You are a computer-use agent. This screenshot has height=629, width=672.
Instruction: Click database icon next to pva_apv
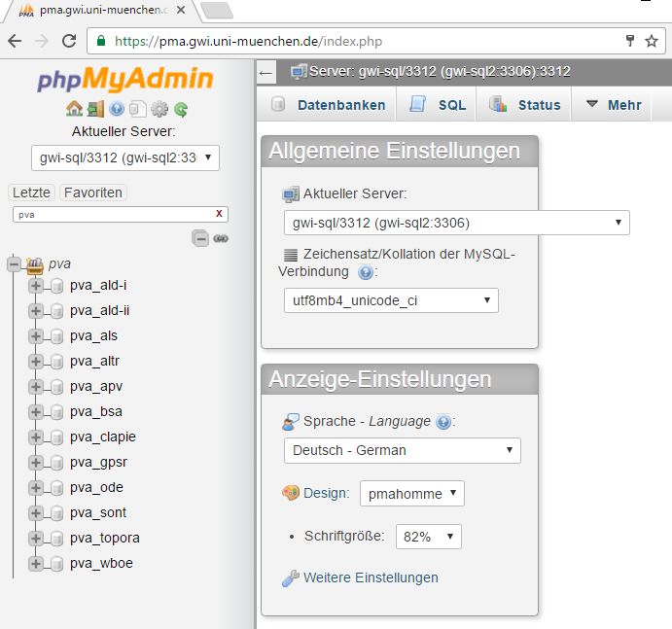[56, 387]
